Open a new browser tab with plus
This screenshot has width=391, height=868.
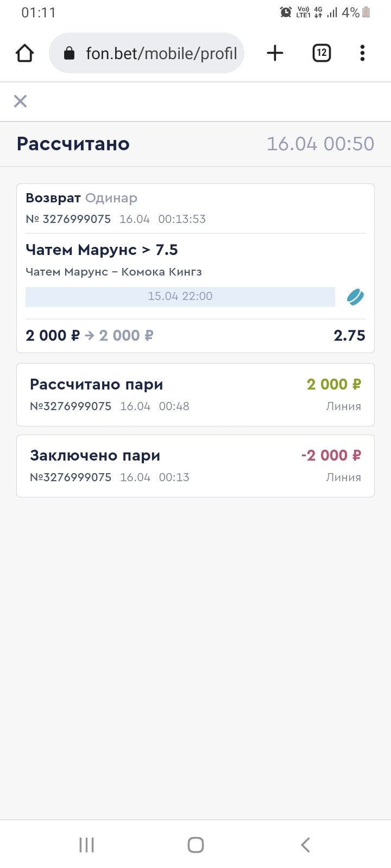(275, 53)
